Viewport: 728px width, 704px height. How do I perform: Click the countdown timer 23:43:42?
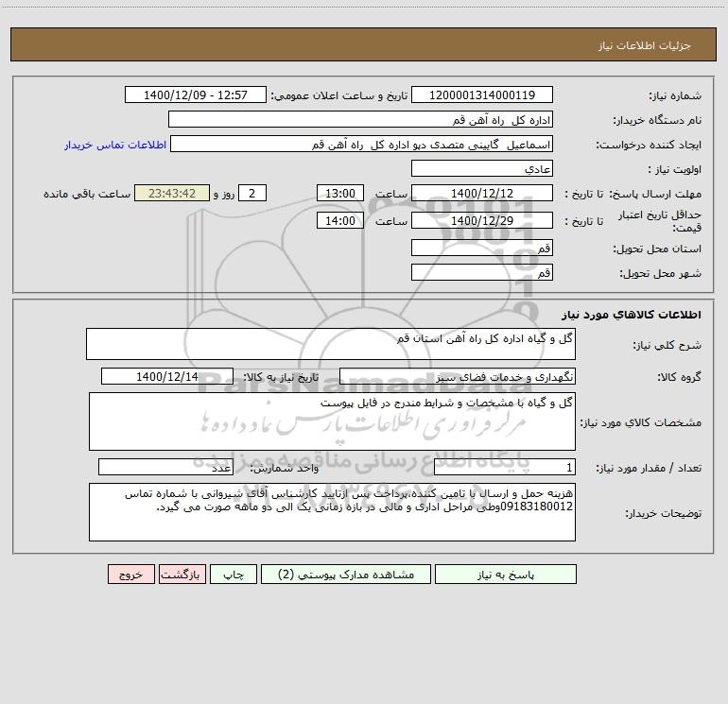tap(172, 193)
